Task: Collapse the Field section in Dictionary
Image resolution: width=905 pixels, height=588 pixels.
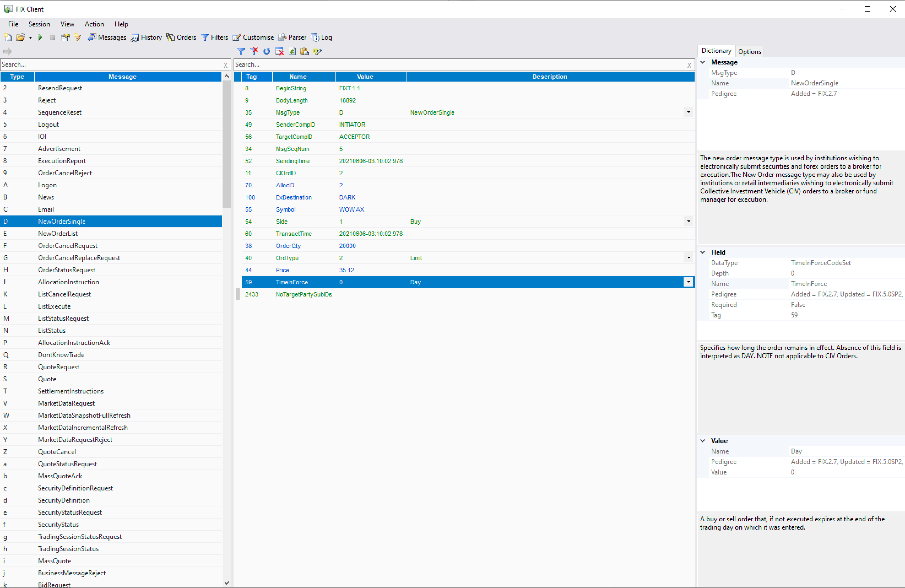Action: [703, 252]
